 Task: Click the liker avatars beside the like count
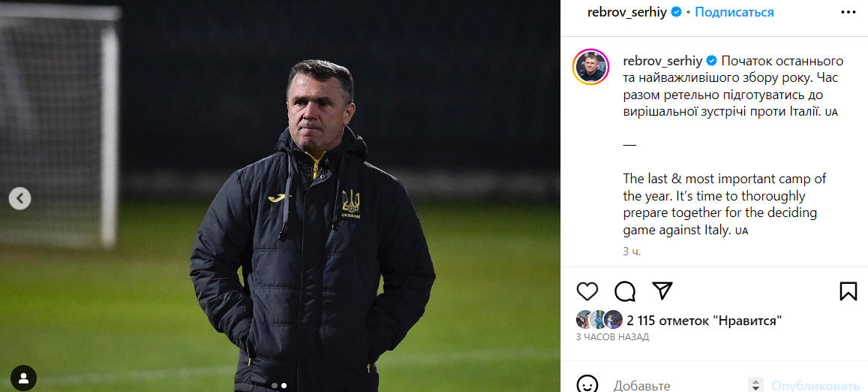pyautogui.click(x=599, y=320)
